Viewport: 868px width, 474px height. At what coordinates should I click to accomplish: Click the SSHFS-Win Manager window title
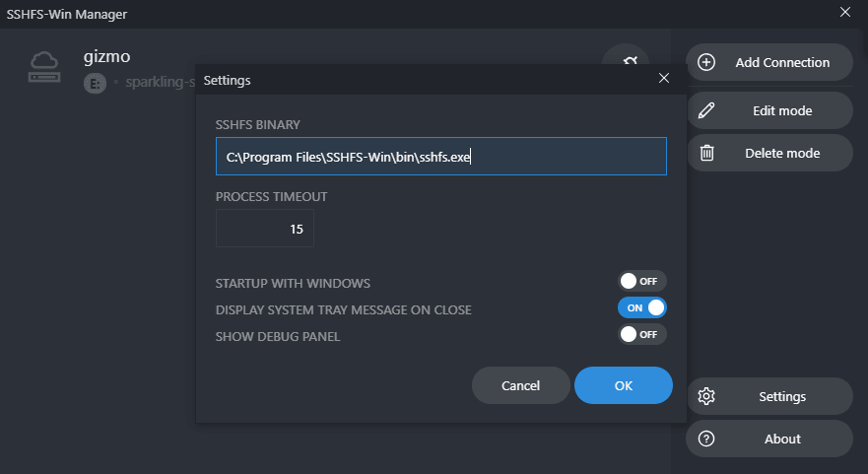67,15
